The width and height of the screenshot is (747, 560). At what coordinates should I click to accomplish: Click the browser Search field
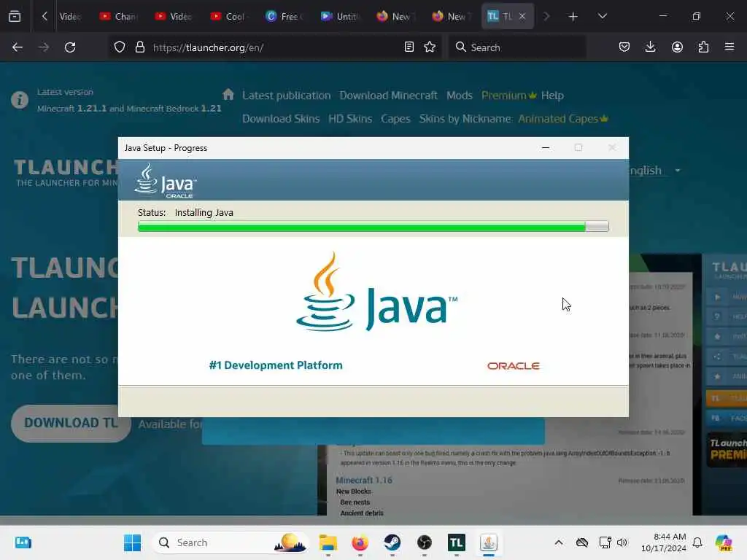pyautogui.click(x=517, y=47)
